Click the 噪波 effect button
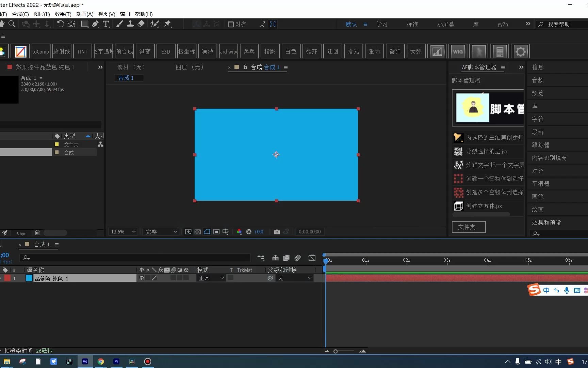The image size is (588, 368). point(208,51)
